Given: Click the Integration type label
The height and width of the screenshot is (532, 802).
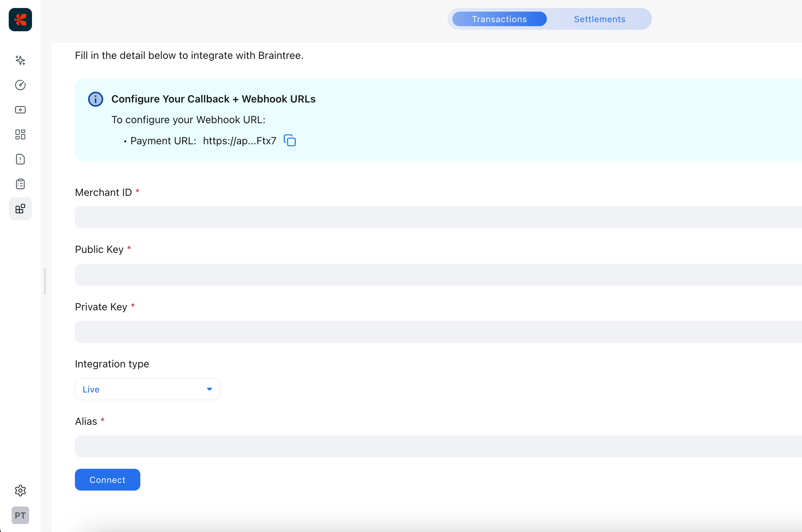Looking at the screenshot, I should coord(112,364).
